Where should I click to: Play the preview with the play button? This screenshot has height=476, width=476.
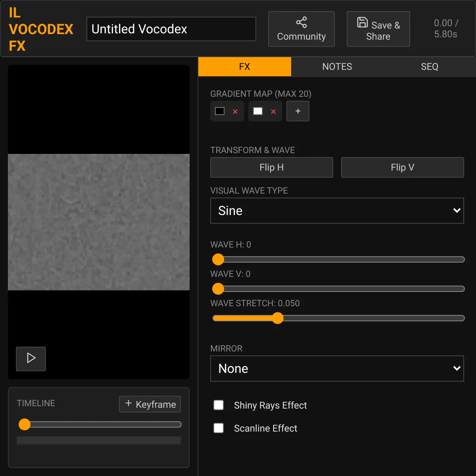click(x=31, y=359)
